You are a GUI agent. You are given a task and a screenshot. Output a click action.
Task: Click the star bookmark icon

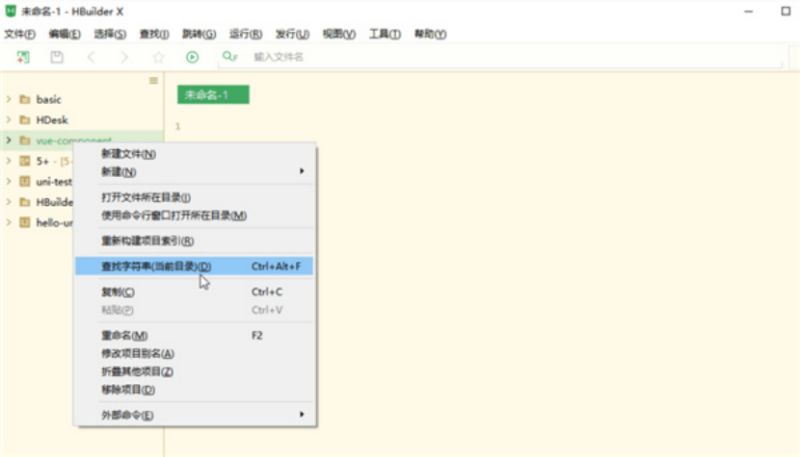click(159, 57)
